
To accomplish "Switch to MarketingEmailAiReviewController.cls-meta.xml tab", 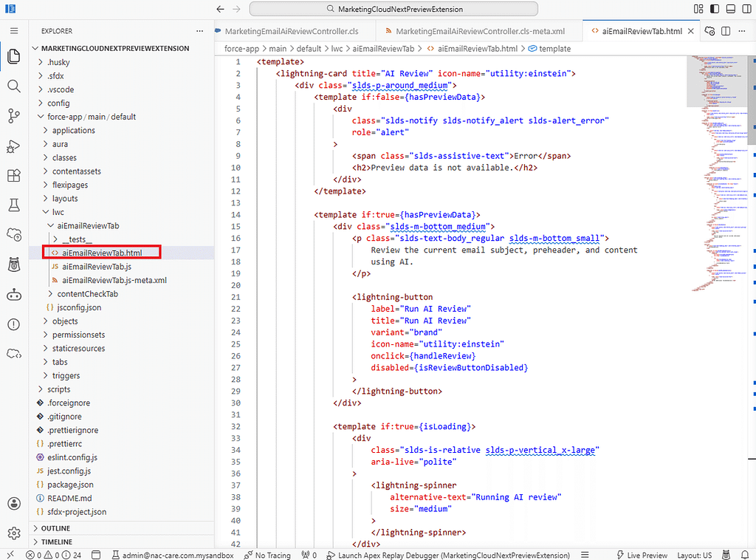I will (479, 31).
